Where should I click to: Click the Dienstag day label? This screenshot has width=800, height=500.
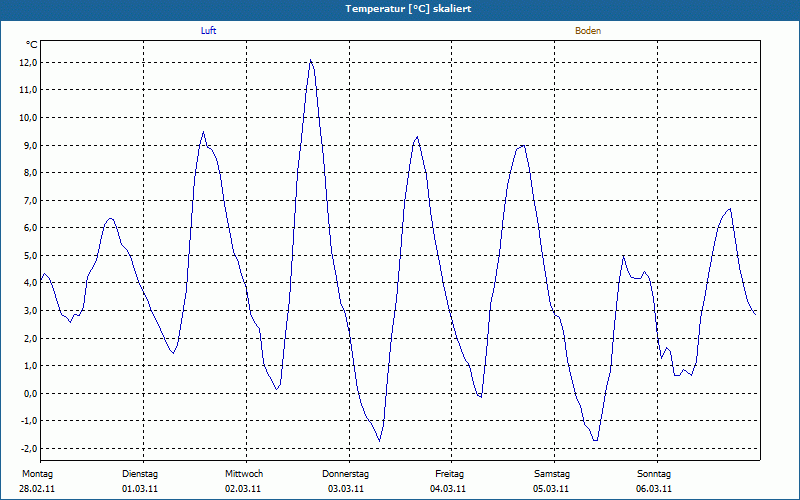pos(140,474)
